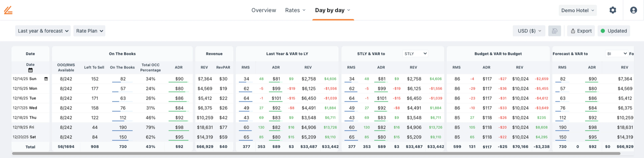
Task: Click Budget variance value -$5,455
Action: click(541, 89)
